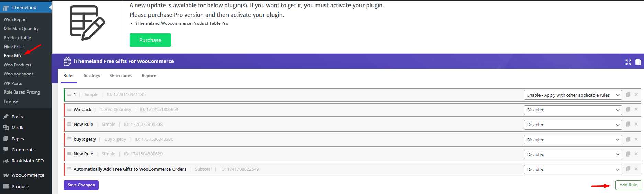Switch to the Settings tab
Viewport: 644px width, 194px height.
click(92, 76)
